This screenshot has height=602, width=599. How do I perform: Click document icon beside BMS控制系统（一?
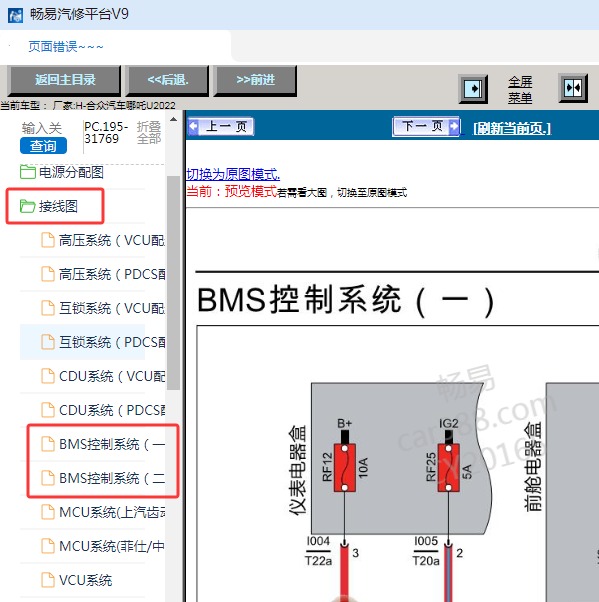pos(48,444)
